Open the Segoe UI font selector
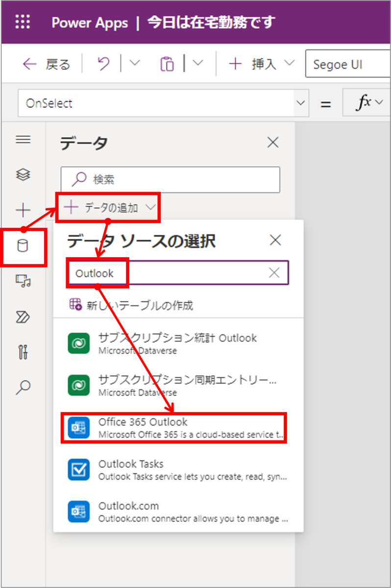 point(348,64)
